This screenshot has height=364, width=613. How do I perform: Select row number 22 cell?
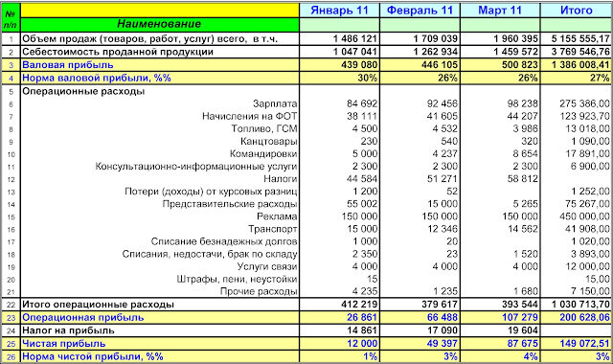click(11, 305)
